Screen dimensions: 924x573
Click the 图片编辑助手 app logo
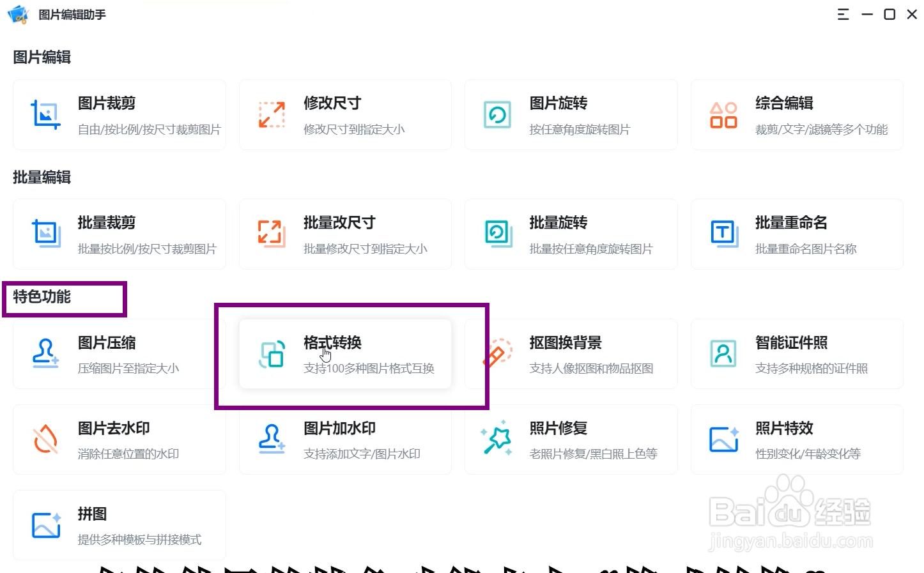point(17,14)
